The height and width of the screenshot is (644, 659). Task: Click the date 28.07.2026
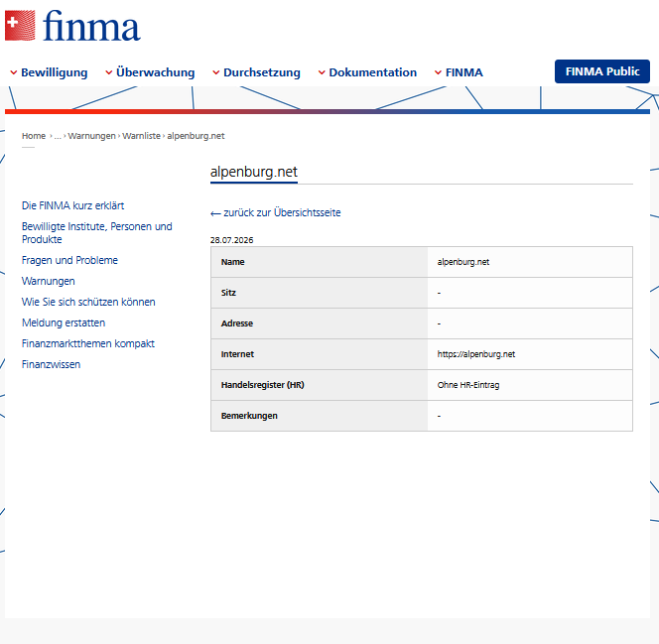(231, 240)
